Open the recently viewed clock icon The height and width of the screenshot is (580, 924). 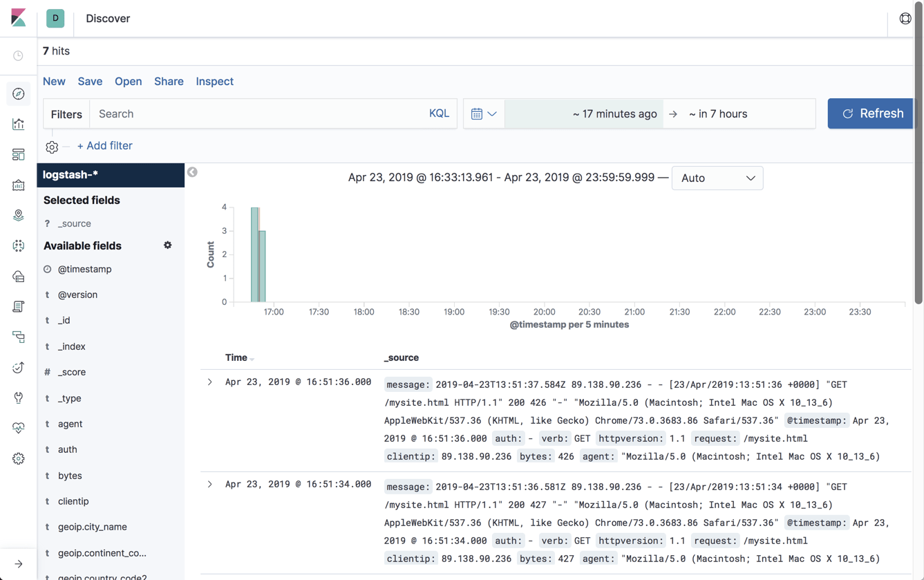point(19,55)
